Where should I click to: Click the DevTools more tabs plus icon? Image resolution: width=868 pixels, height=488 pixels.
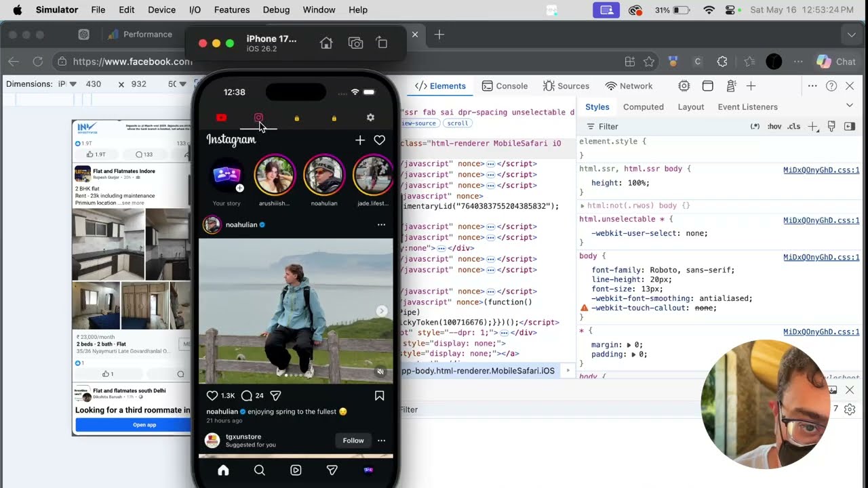(751, 86)
